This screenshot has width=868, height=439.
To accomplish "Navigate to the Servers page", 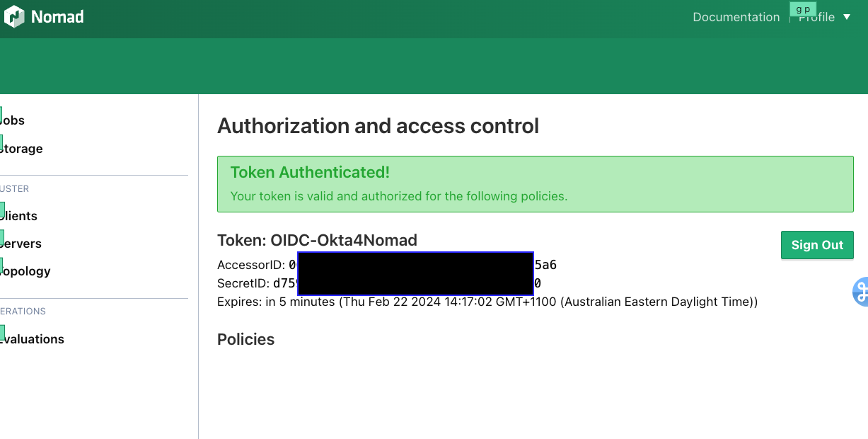I will pyautogui.click(x=21, y=244).
